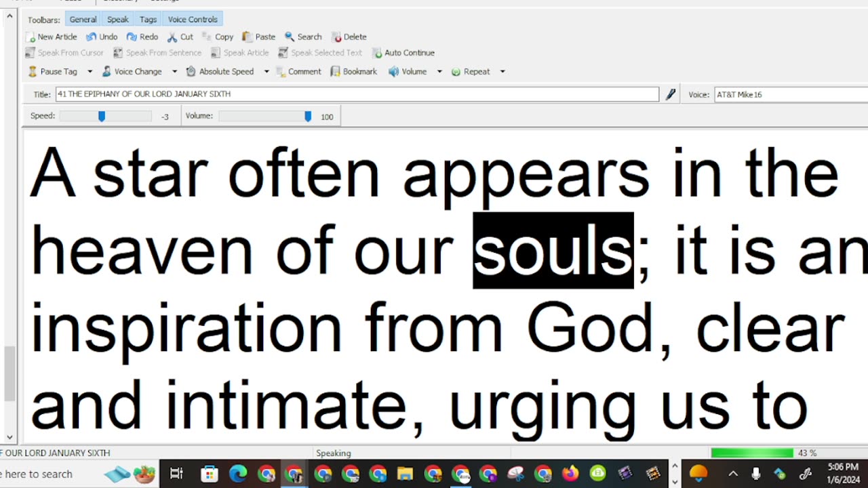Redo the last undone edit
The width and height of the screenshot is (868, 488).
pos(142,37)
